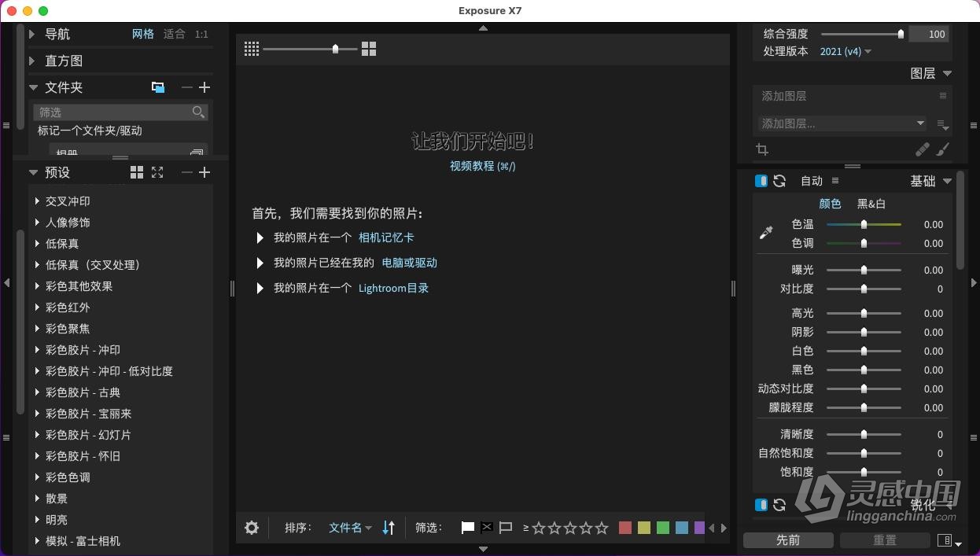Open the 文件名 sort dropdown
This screenshot has width=980, height=556.
pos(350,528)
